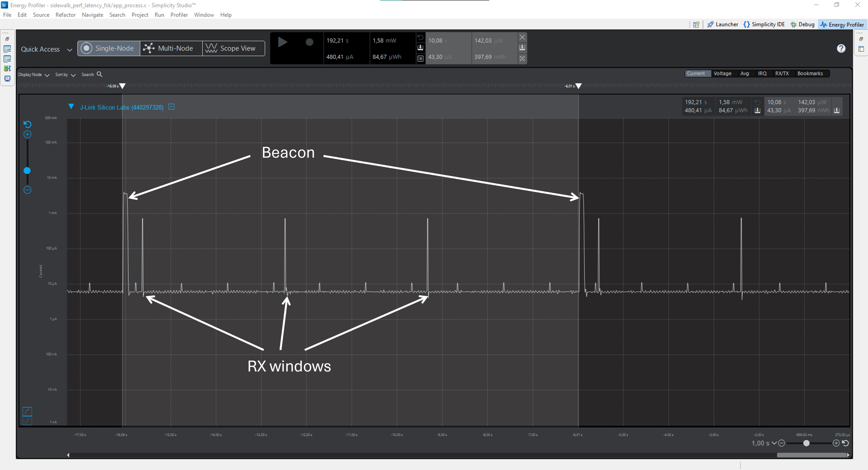Switch to the Bookmarks tab

tap(811, 73)
